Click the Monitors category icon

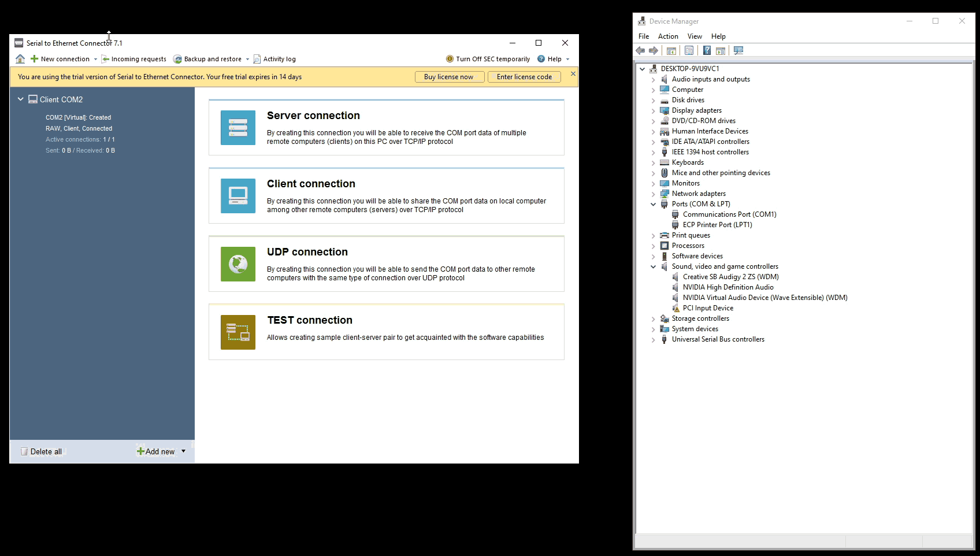point(665,183)
